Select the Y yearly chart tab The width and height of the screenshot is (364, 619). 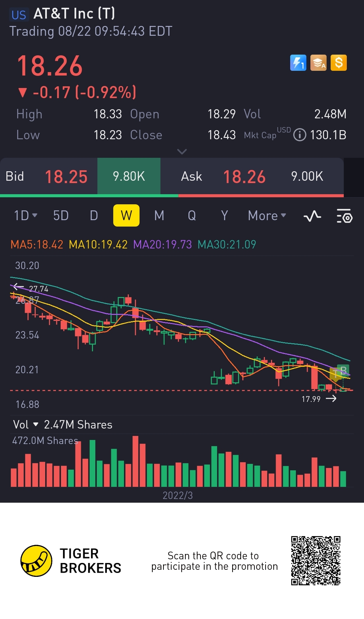[224, 215]
